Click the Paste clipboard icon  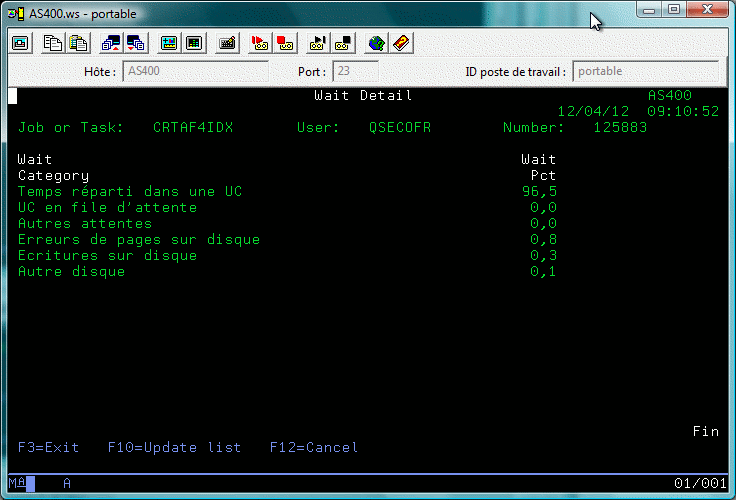[x=78, y=43]
